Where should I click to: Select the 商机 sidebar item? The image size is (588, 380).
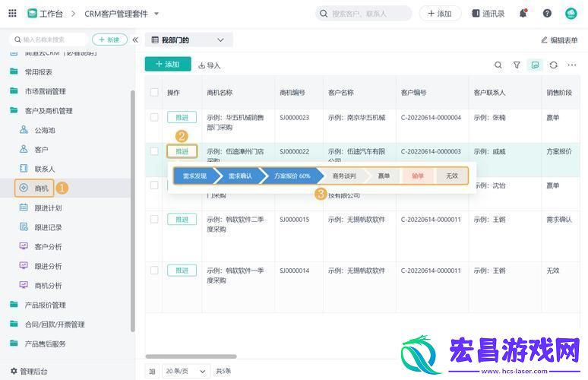tap(34, 188)
